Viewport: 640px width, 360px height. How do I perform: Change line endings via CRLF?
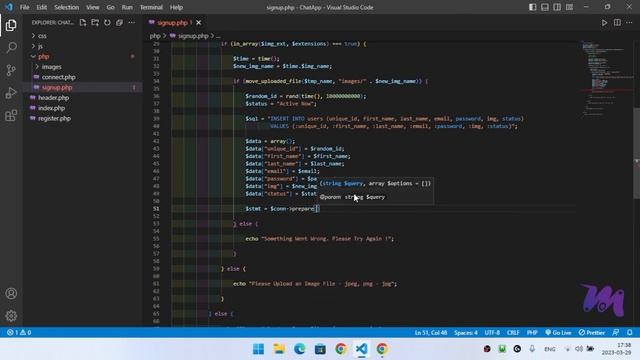pyautogui.click(x=513, y=333)
